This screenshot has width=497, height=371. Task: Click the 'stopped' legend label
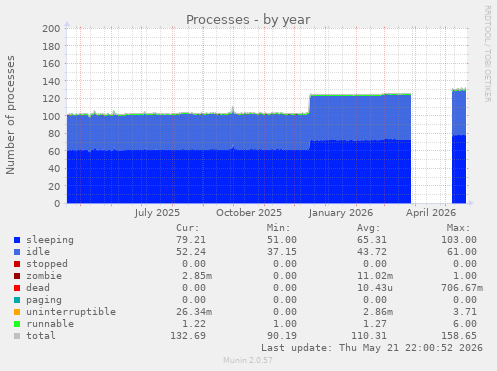47,264
